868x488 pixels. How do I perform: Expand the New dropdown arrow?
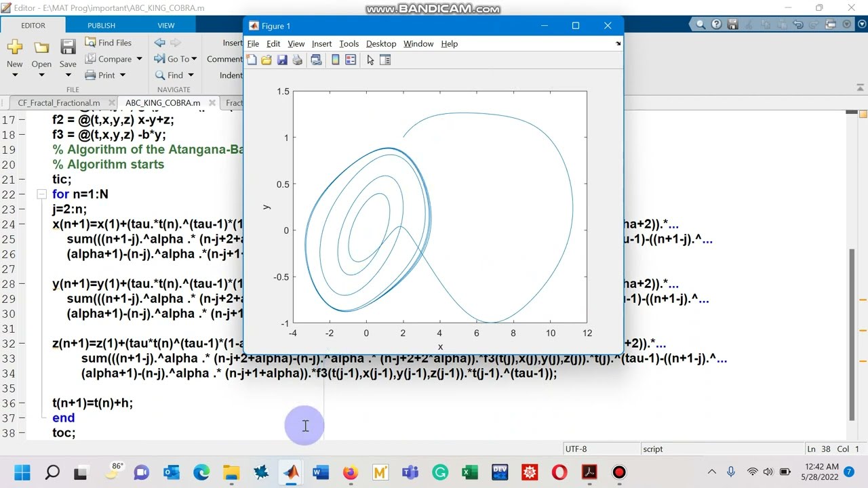(x=14, y=75)
